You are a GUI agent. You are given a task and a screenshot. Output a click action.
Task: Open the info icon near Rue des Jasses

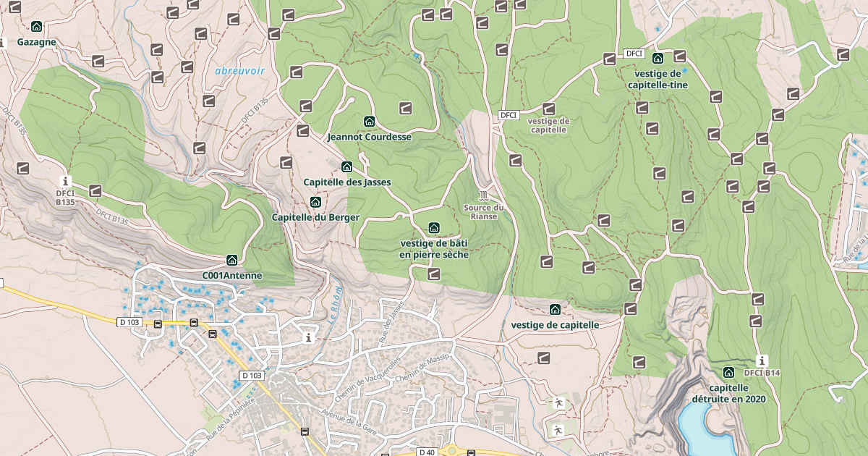(309, 338)
